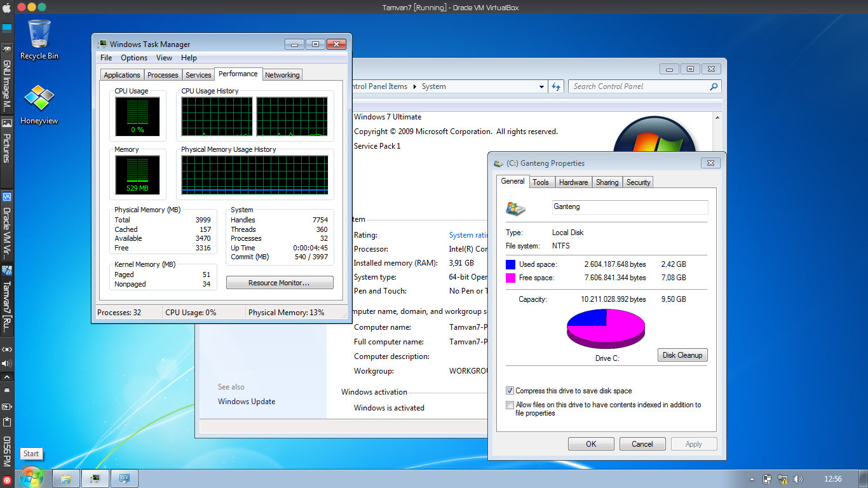Click host panel volume speaker icon
This screenshot has height=488, width=868.
click(7, 363)
